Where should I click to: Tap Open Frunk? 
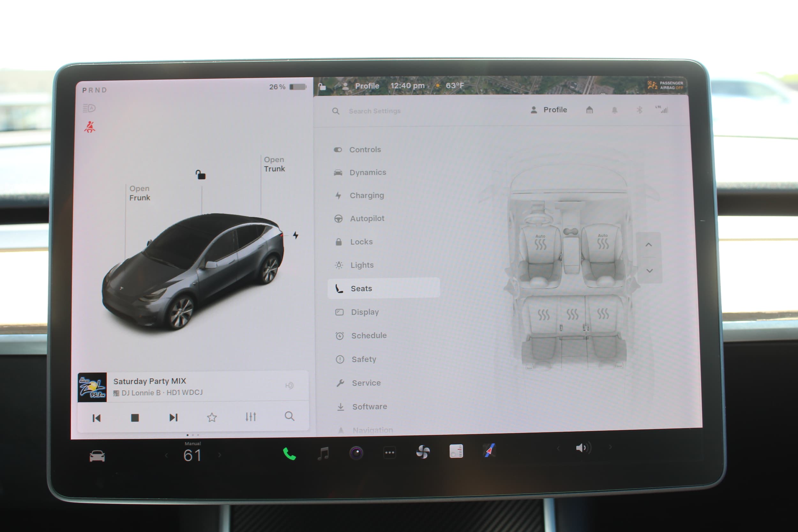pyautogui.click(x=139, y=193)
